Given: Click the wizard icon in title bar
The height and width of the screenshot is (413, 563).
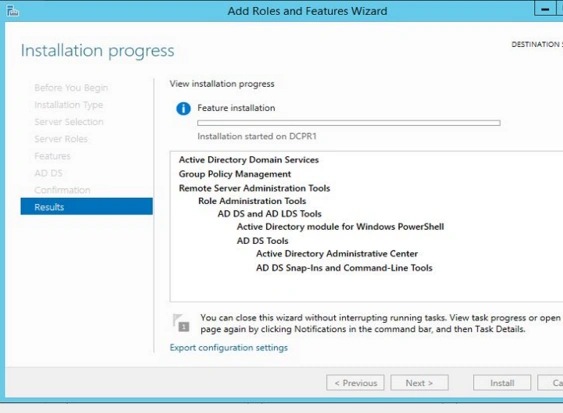Looking at the screenshot, I should click(13, 11).
